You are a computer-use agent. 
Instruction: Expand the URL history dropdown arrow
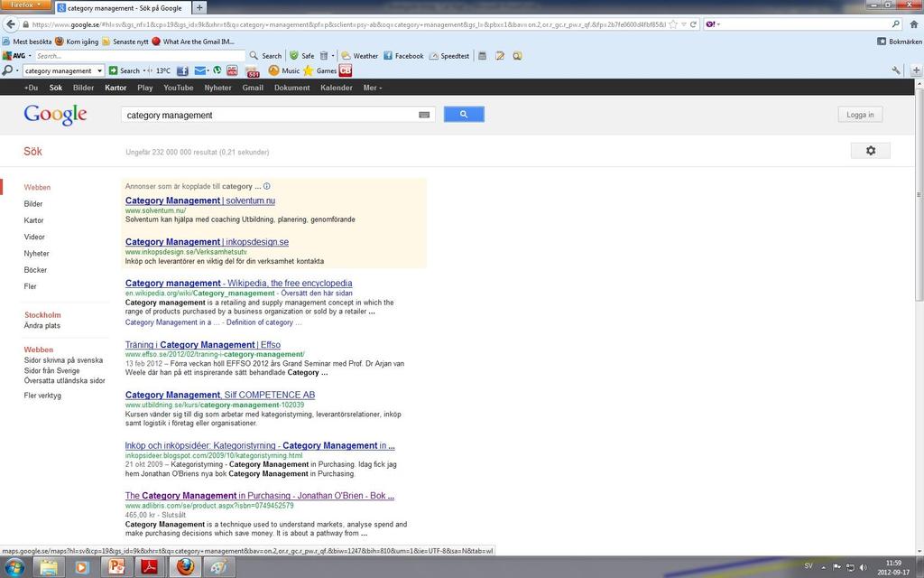[684, 24]
